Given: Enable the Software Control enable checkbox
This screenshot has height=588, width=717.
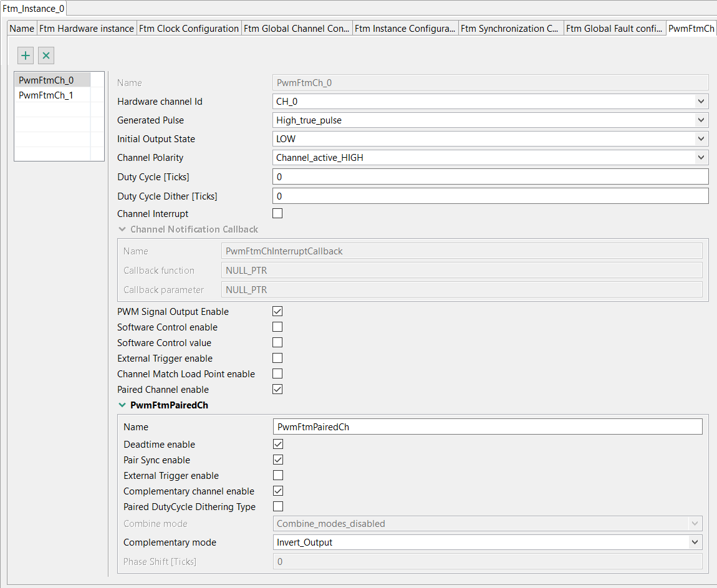Looking at the screenshot, I should (x=278, y=327).
